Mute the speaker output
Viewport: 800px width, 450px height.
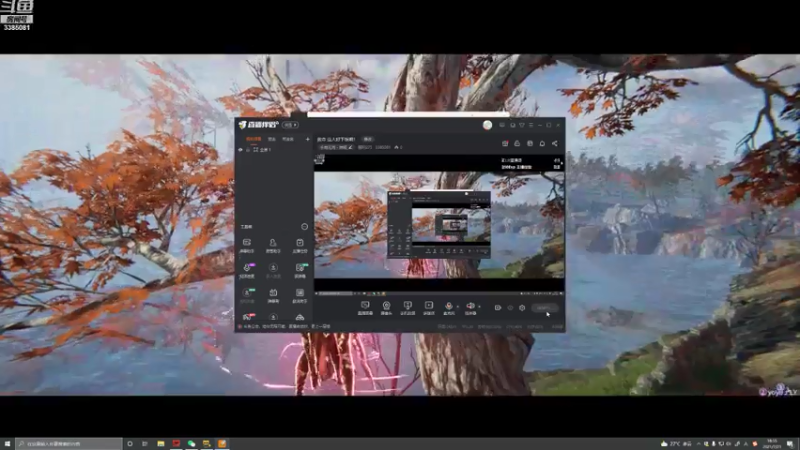pyautogui.click(x=470, y=308)
